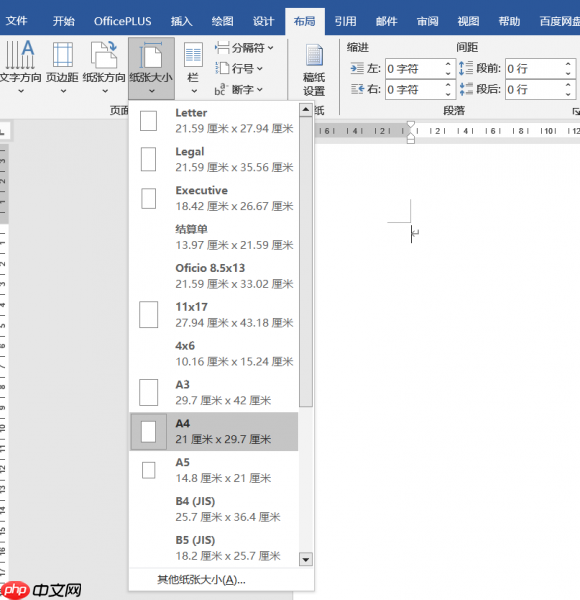Click the 右 right indent icon
The image size is (580, 600).
point(357,89)
